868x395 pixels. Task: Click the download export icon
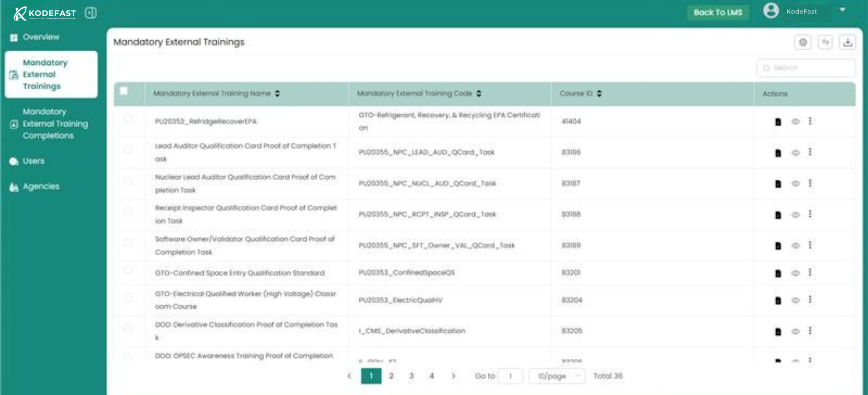point(847,42)
